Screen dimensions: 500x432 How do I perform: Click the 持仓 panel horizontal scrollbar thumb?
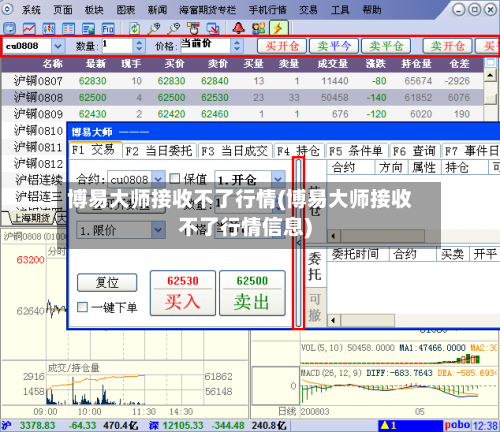pyautogui.click(x=382, y=236)
